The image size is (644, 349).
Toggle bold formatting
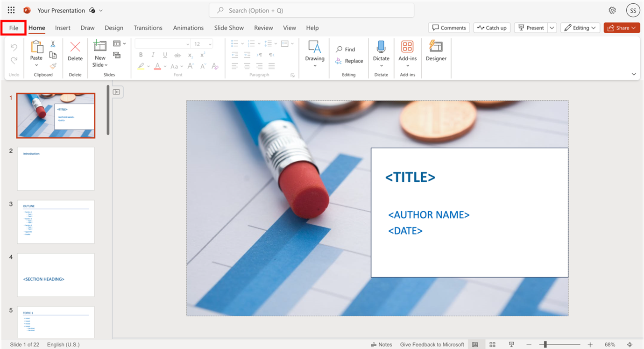(141, 55)
